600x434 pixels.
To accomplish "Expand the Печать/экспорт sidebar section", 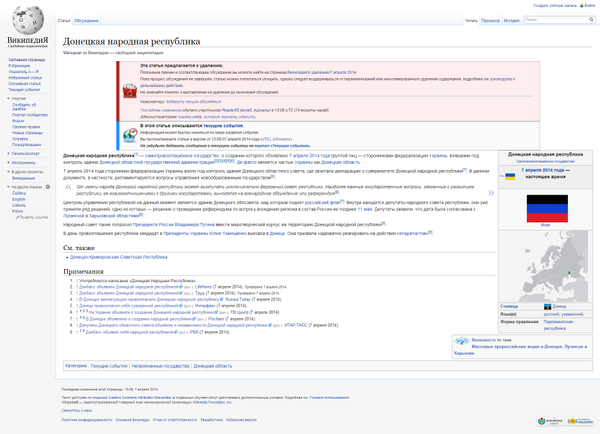I will coord(26,153).
